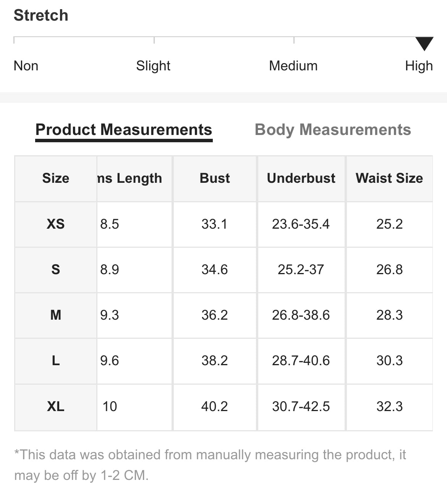447x504 pixels.
Task: Click the Waist Size column header
Action: click(x=389, y=178)
